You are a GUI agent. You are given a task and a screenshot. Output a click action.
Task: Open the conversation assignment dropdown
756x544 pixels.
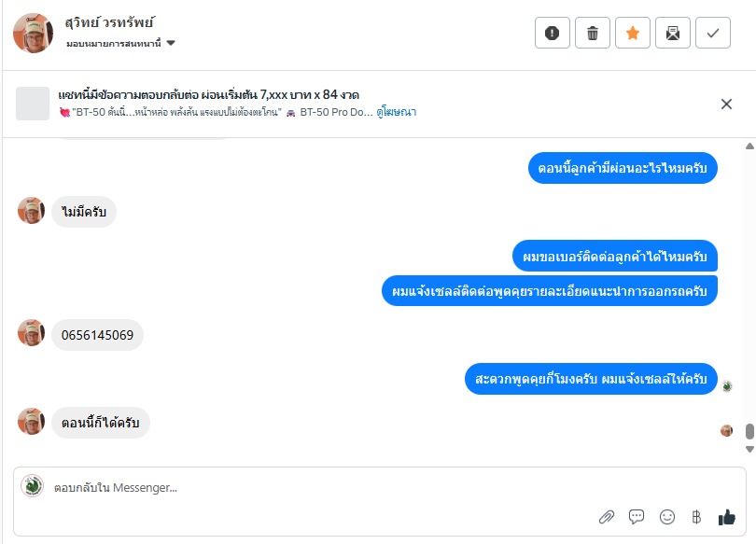[121, 43]
